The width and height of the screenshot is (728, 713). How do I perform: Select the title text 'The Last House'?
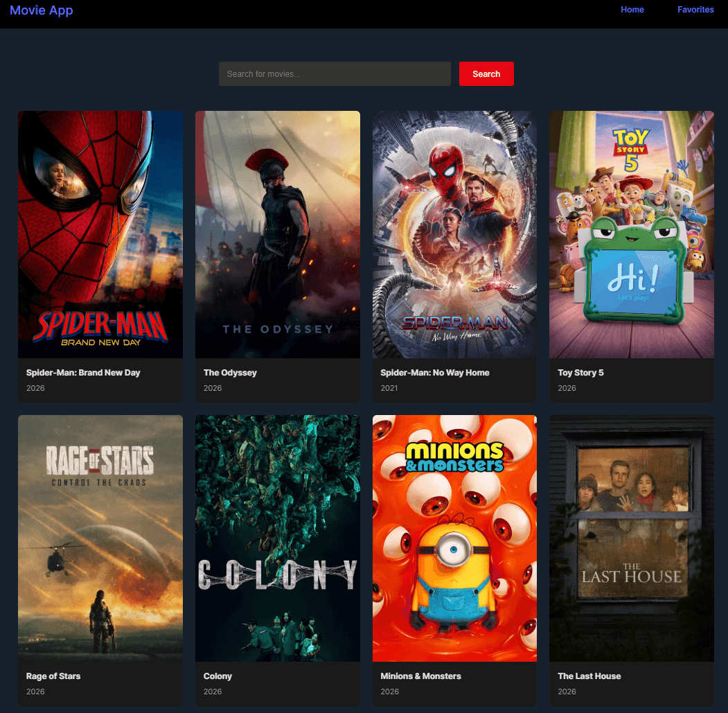pos(589,676)
